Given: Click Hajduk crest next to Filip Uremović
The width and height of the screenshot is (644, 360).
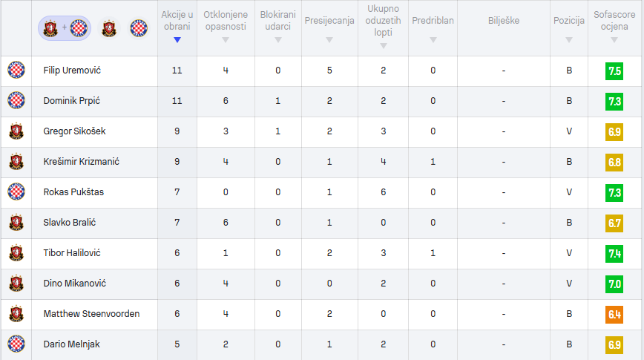Looking at the screenshot, I should [x=16, y=71].
